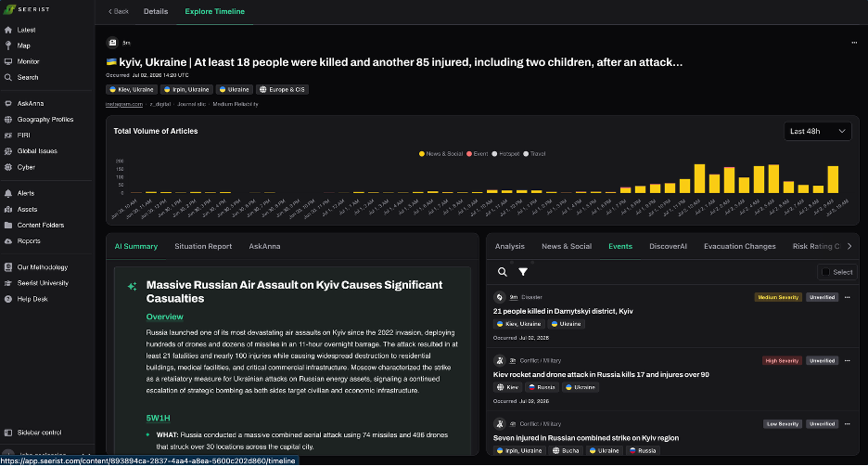Click the Overview heading in summary

point(164,317)
